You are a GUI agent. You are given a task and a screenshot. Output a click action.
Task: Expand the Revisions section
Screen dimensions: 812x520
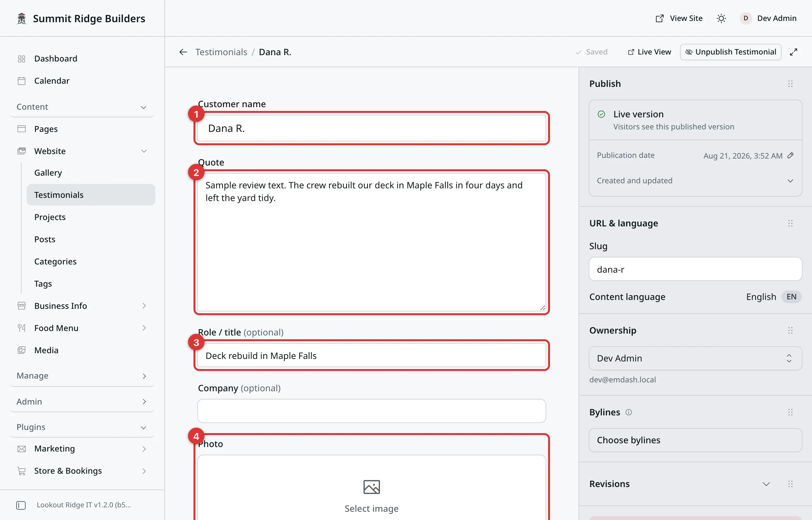pos(766,484)
